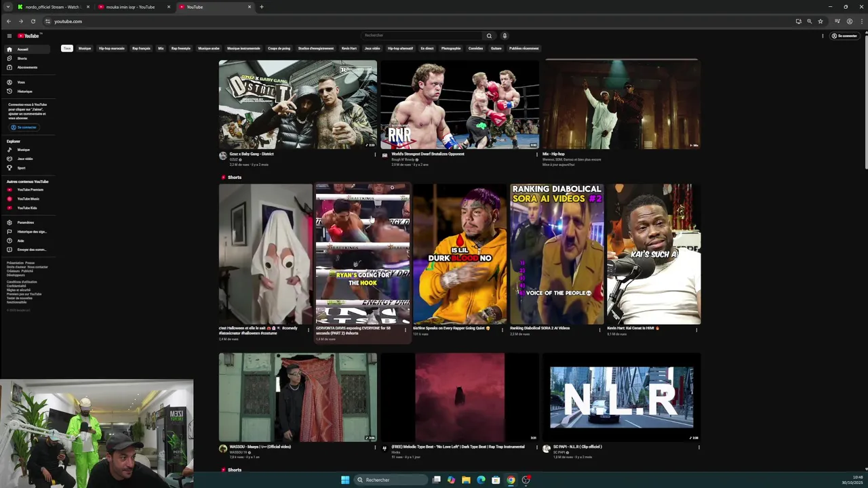Open Gzuz x Baby Gang - District title
This screenshot has height=488, width=868.
(x=252, y=154)
